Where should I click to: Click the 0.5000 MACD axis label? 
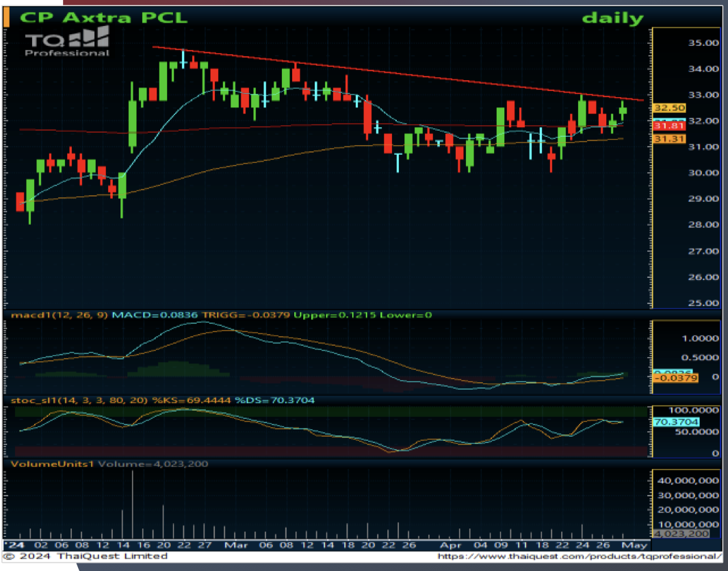point(700,358)
